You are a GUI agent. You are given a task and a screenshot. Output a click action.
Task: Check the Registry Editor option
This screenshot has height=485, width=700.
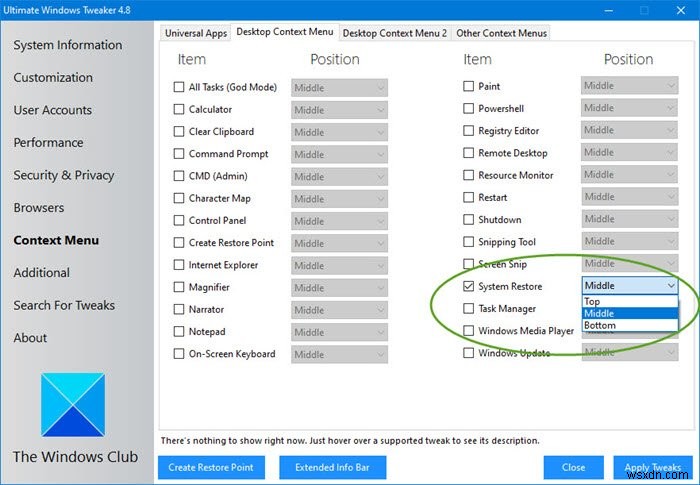coord(468,130)
